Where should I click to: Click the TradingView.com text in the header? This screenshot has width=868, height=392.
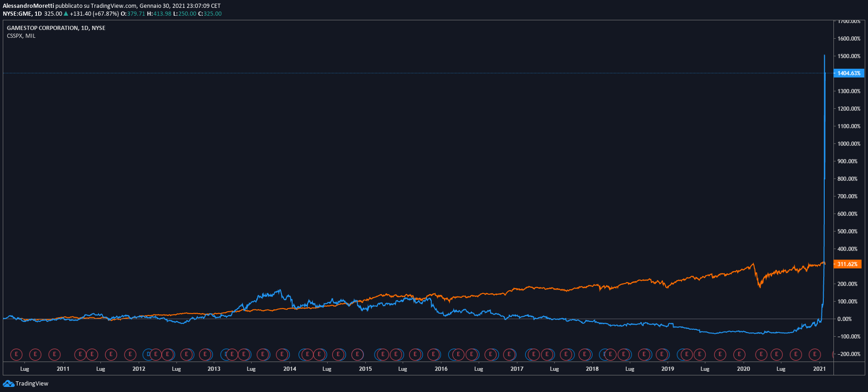pos(114,6)
